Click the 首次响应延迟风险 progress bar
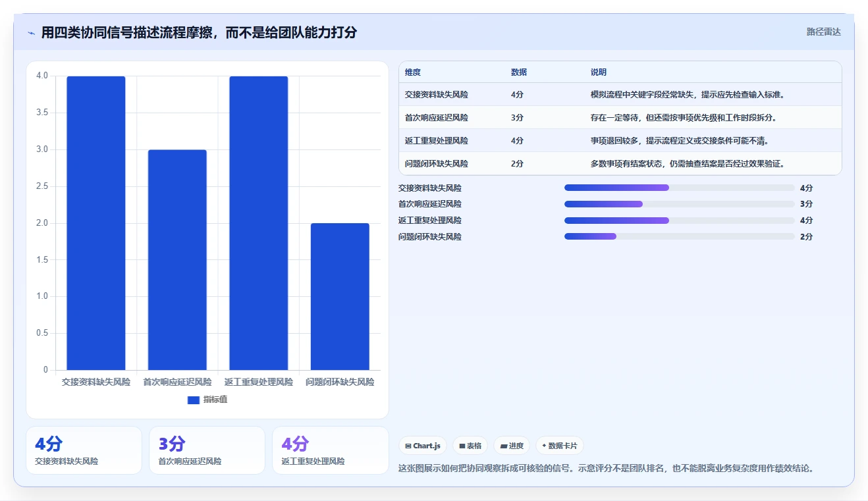The width and height of the screenshot is (868, 501). click(x=679, y=204)
